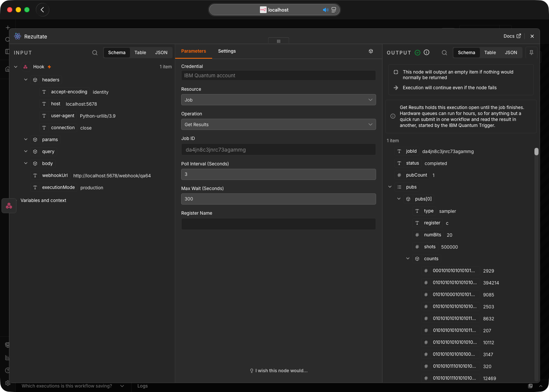Click the Poll Interval (Seconds) field
The width and height of the screenshot is (549, 392).
pyautogui.click(x=279, y=174)
